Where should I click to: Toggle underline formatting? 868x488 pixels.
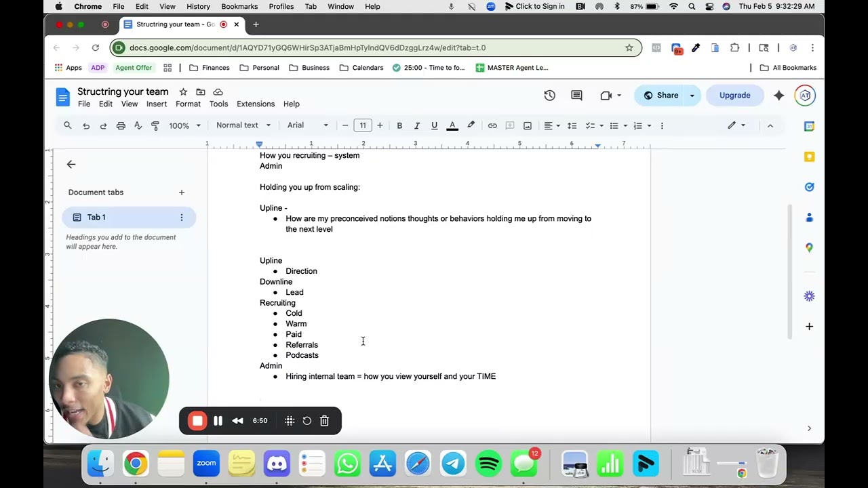coord(435,125)
